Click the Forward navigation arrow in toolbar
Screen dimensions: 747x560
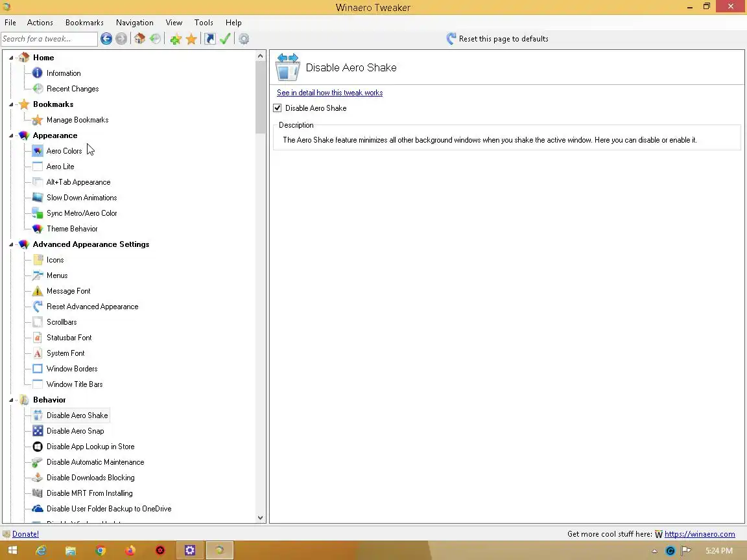tap(121, 39)
